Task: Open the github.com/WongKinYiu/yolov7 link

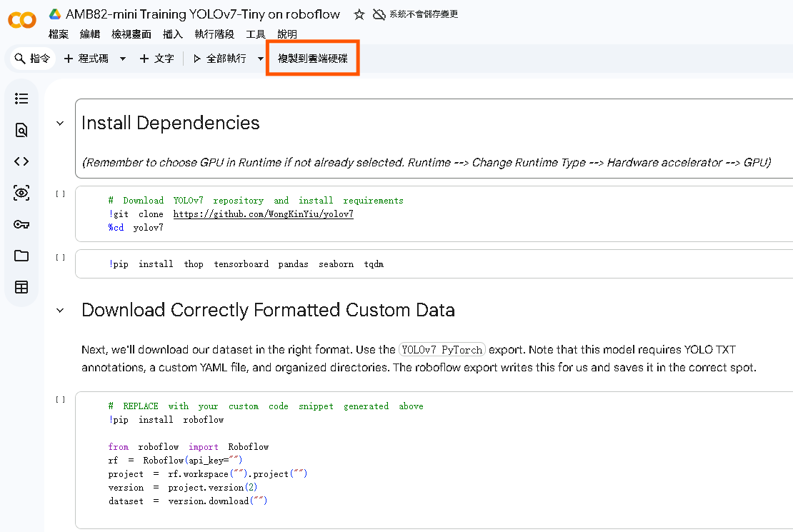Action: [264, 214]
